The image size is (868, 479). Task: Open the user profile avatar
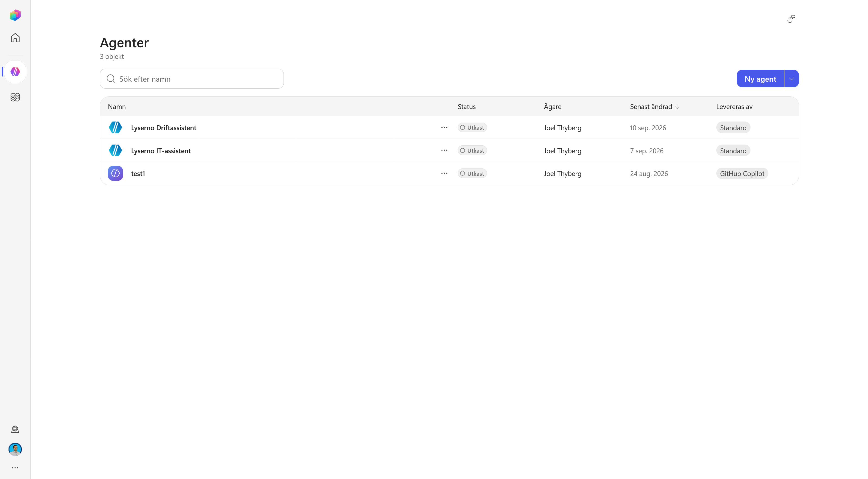click(x=15, y=449)
